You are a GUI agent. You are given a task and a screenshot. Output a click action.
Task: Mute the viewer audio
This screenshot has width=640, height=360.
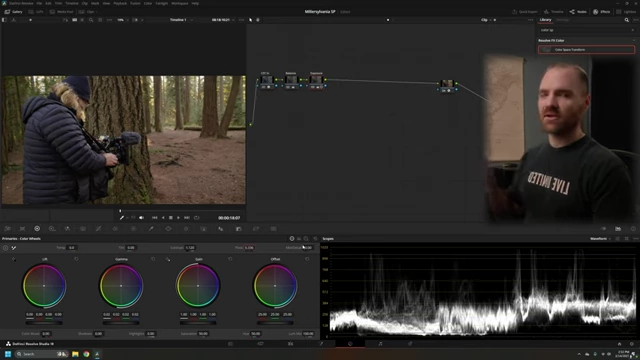(141, 218)
